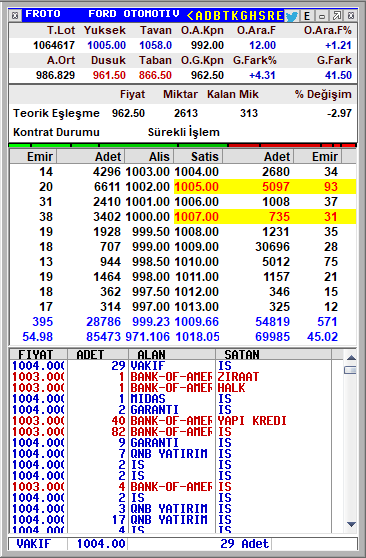The image size is (366, 558).
Task: Click the yellow 'H' shortcut in title bar
Action: coord(253,16)
